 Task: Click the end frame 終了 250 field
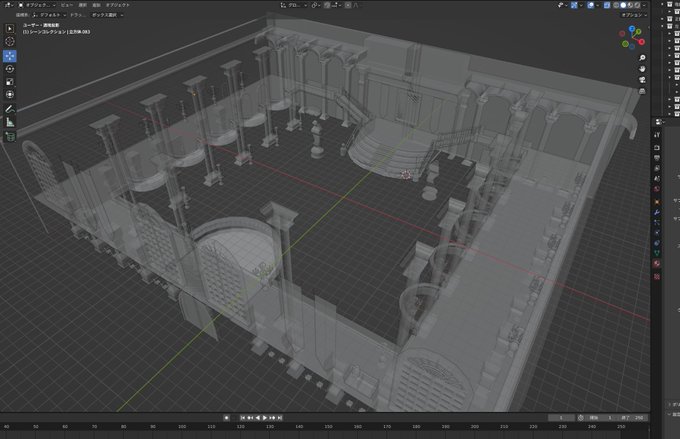(x=632, y=417)
